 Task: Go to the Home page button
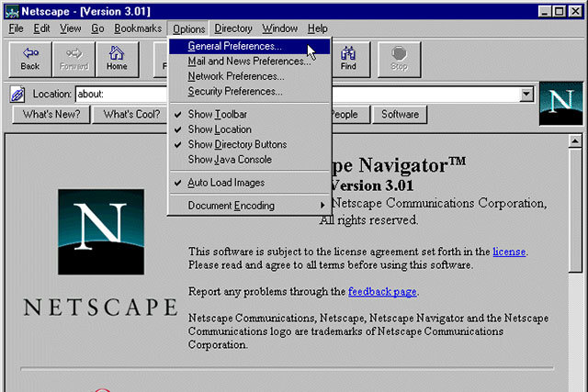click(117, 60)
